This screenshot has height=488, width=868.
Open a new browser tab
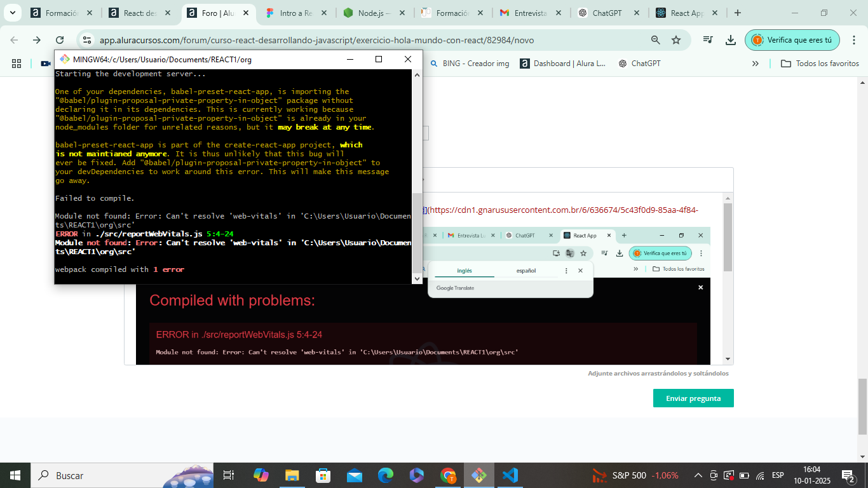pos(738,13)
